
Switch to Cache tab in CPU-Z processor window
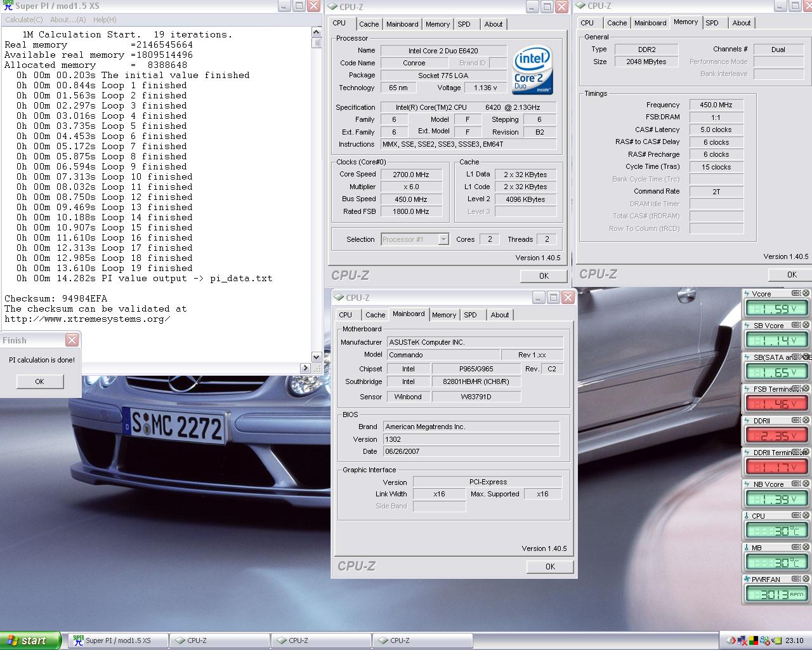tap(369, 24)
